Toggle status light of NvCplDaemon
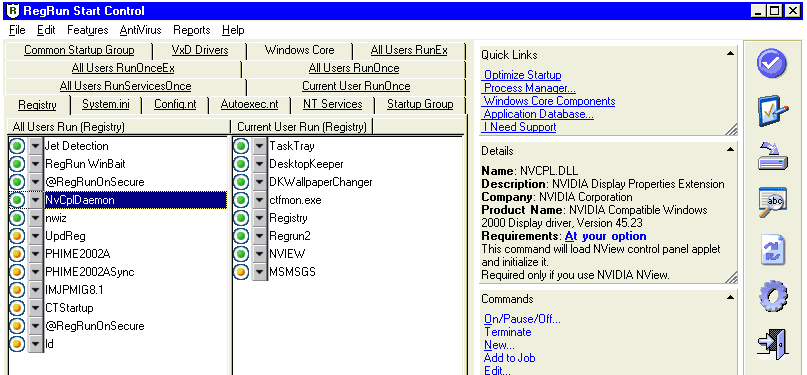 coord(17,200)
